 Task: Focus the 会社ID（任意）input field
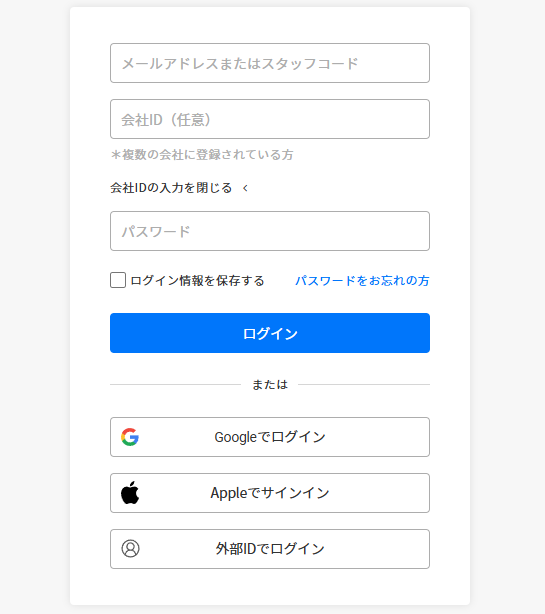[270, 119]
